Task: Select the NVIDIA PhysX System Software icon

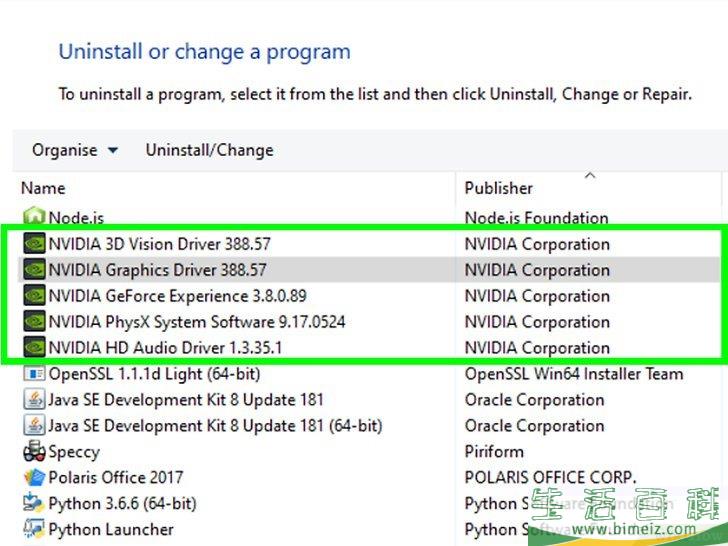Action: coord(34,321)
